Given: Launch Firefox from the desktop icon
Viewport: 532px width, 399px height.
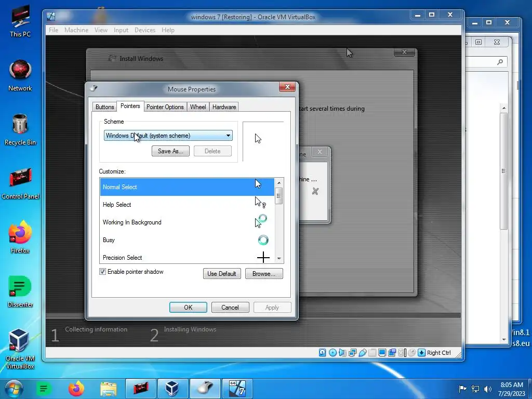Looking at the screenshot, I should [x=20, y=237].
